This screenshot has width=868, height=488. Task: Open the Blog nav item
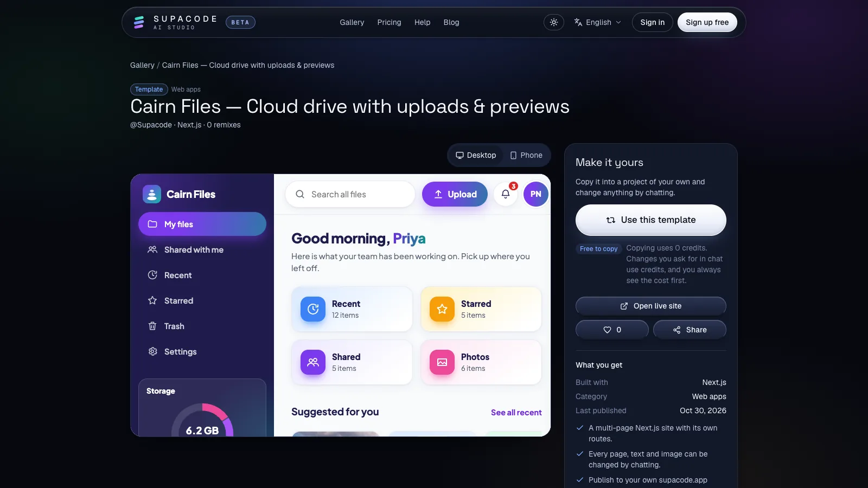point(451,22)
